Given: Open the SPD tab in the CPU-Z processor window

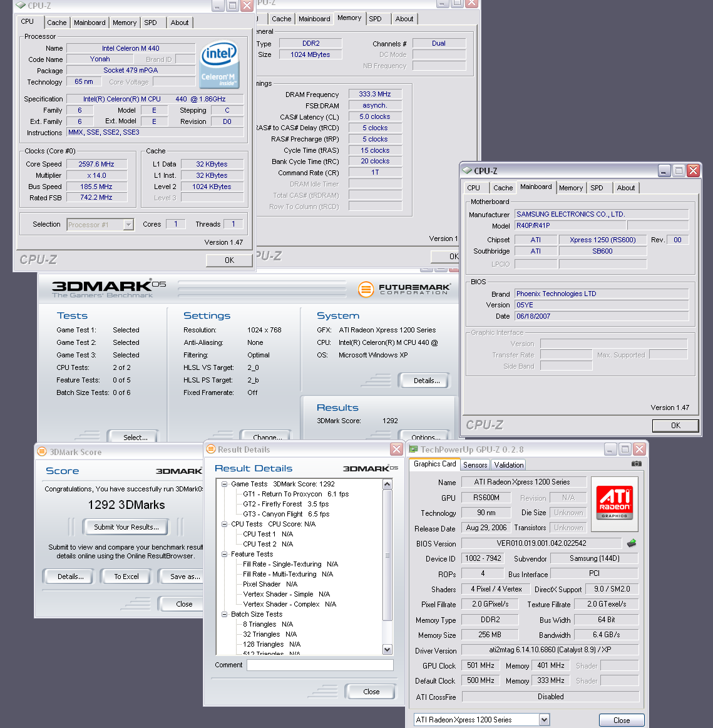Looking at the screenshot, I should point(150,23).
